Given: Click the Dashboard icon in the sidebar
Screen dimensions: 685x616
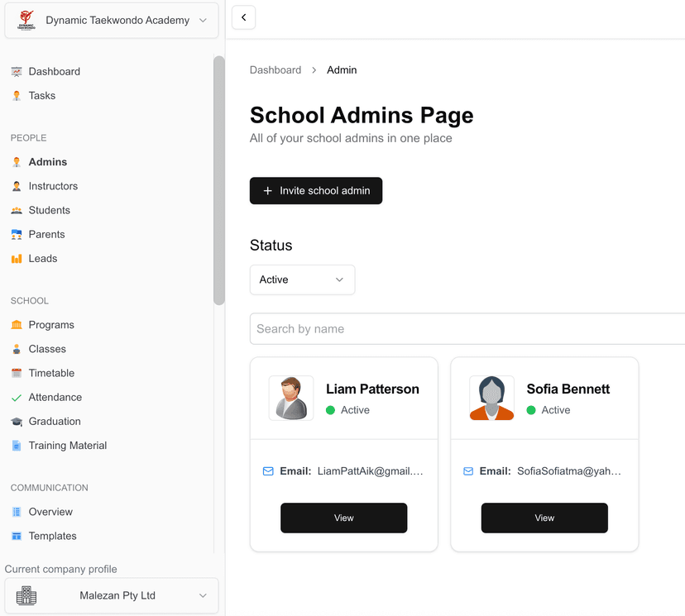Looking at the screenshot, I should point(16,71).
